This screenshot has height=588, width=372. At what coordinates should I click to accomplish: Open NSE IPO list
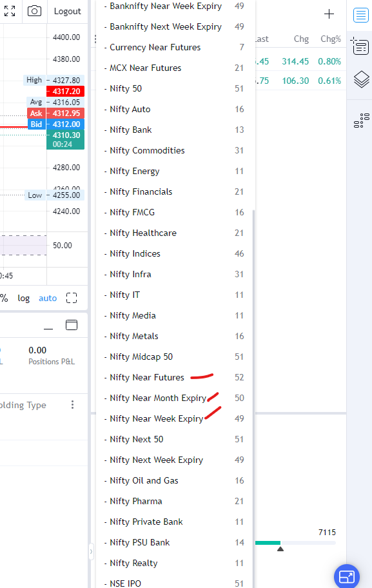[x=175, y=582]
